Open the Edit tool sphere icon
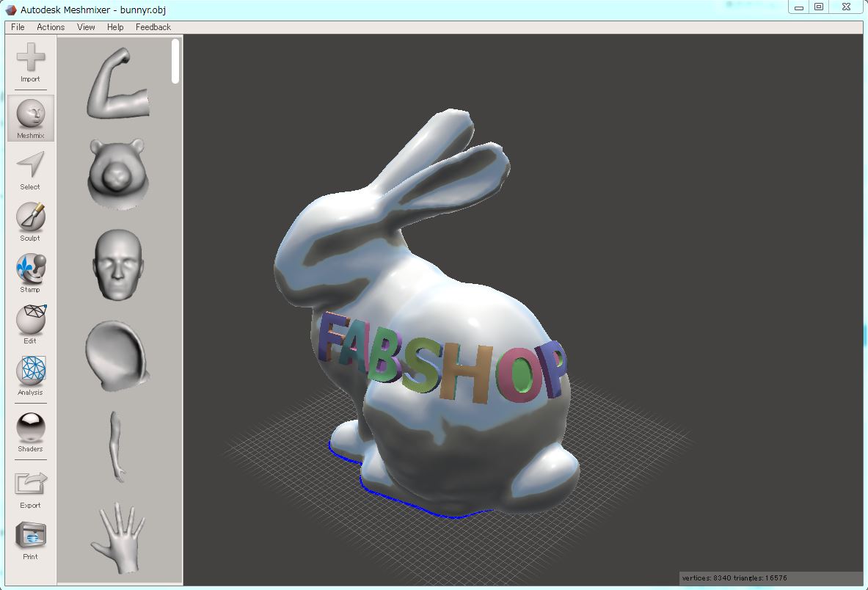 30,324
